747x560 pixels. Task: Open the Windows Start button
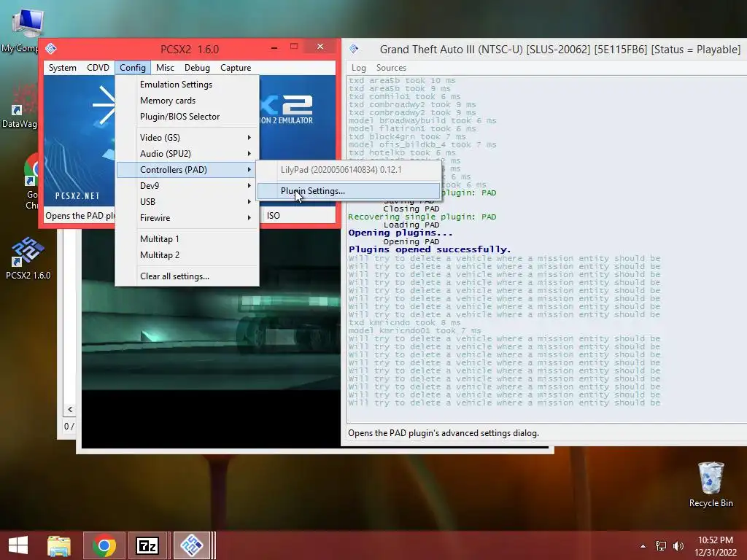18,545
